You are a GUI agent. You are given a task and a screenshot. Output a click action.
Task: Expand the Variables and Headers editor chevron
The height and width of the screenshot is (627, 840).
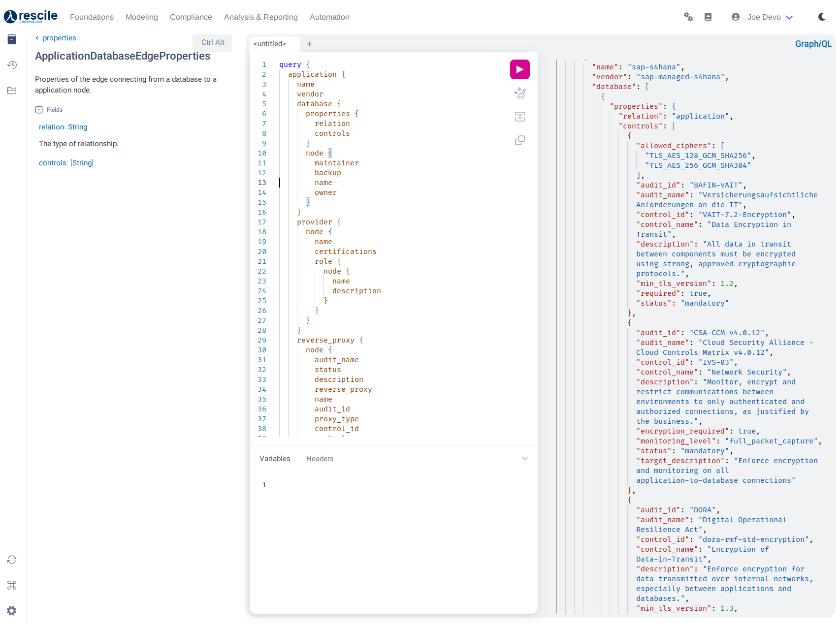point(524,459)
